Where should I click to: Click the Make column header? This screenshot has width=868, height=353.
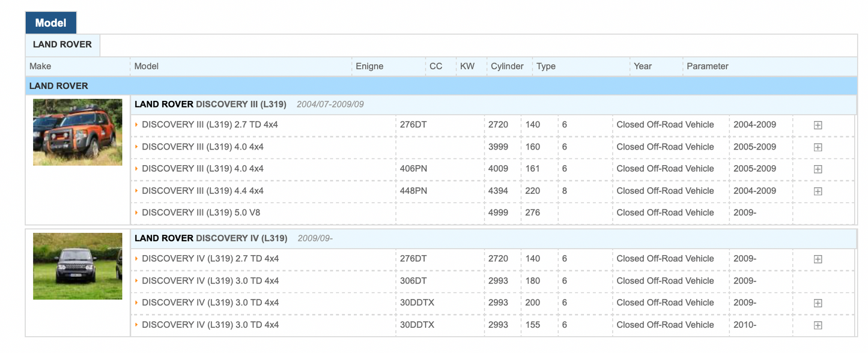click(40, 66)
